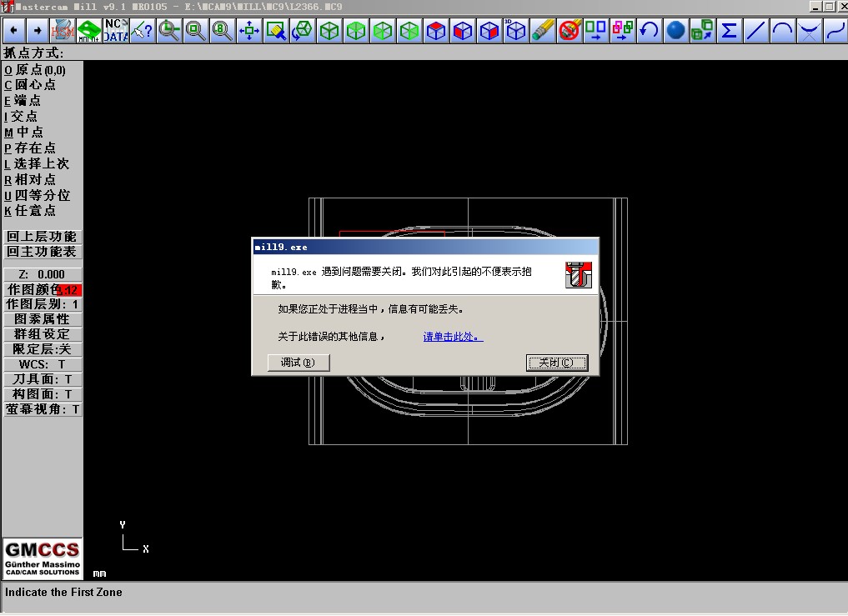
Task: Choose R 相对点 relative point mode
Action: [x=30, y=179]
